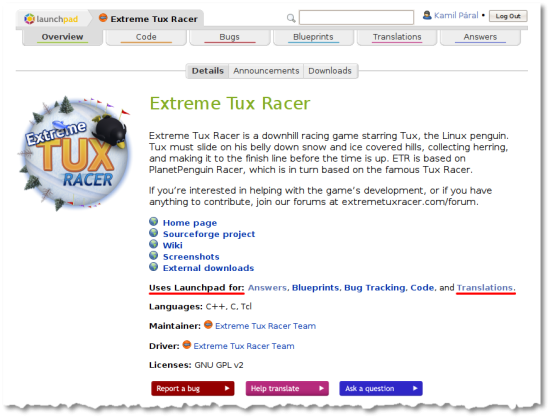Image resolution: width=550 pixels, height=420 pixels.
Task: Switch to the Translations tab
Action: pos(397,37)
